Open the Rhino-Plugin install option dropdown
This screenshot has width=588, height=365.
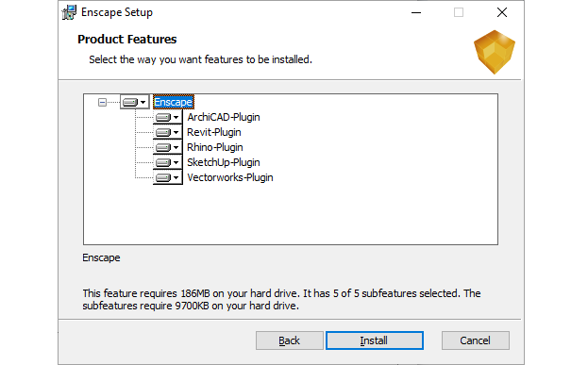pos(168,147)
